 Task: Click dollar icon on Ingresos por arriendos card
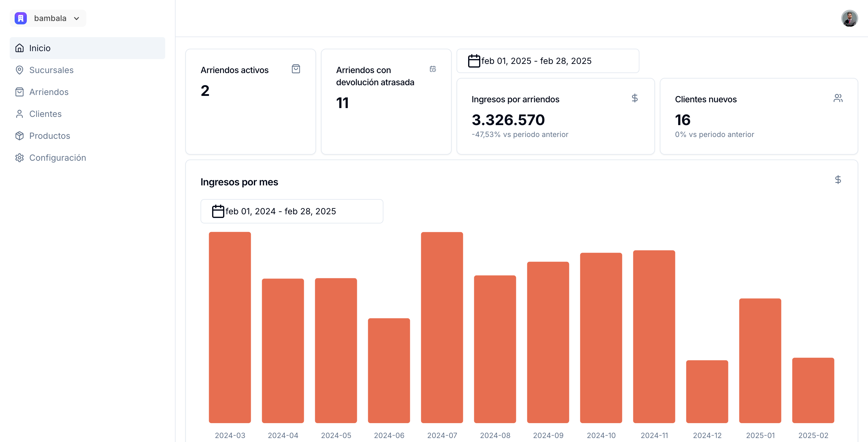coord(635,98)
